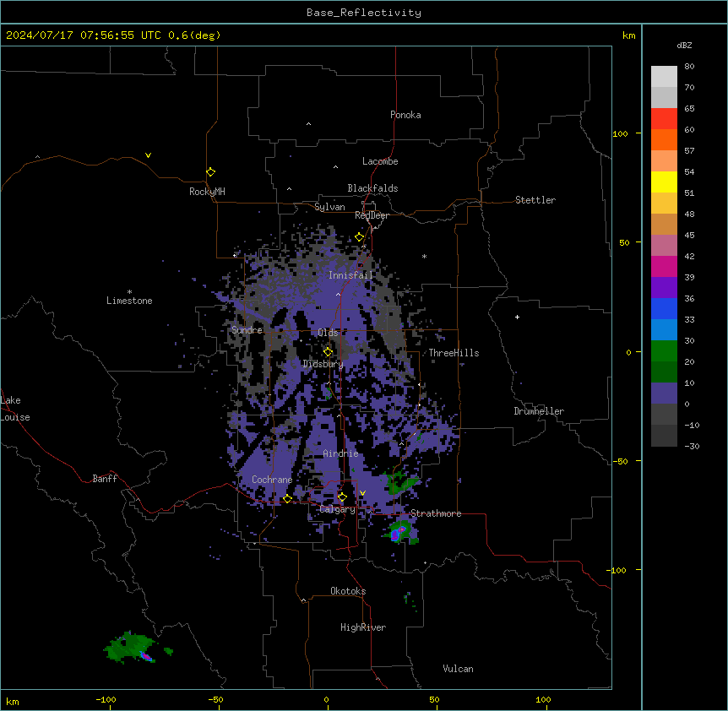The height and width of the screenshot is (711, 728).
Task: Select the yellow swatch between 54 and 51 dBZ
Action: point(664,182)
